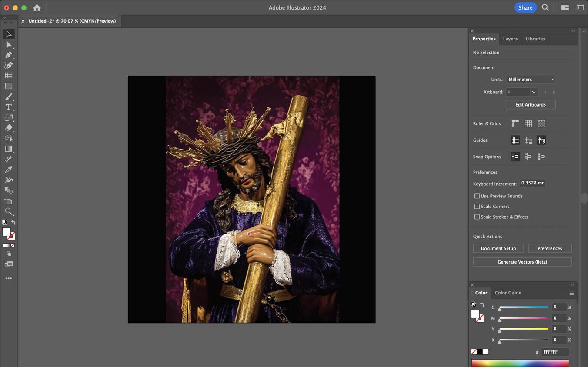This screenshot has width=588, height=367.
Task: Click the Magenta slider
Action: [x=524, y=318]
